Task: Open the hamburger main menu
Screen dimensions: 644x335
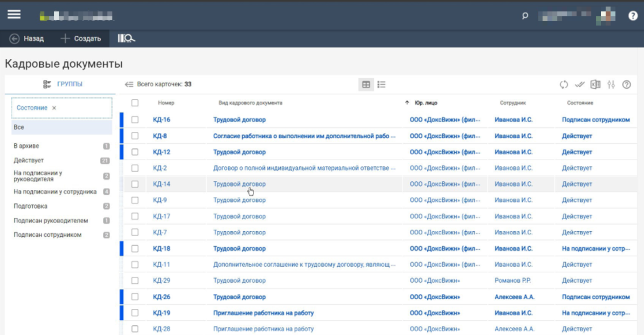Action: coord(14,15)
